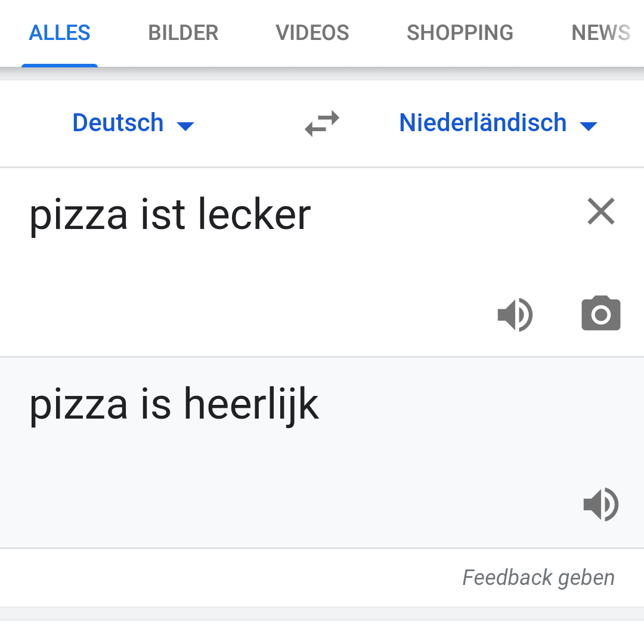Switch to the BILDER tab

[183, 33]
